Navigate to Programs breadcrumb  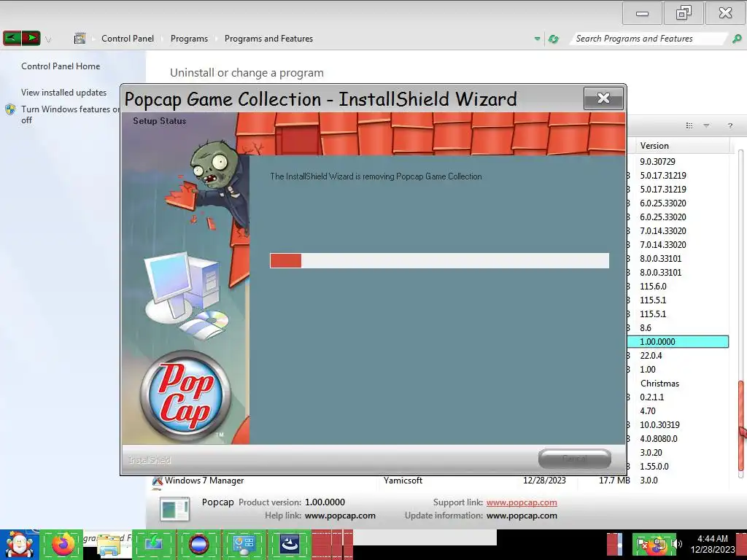[x=189, y=39]
